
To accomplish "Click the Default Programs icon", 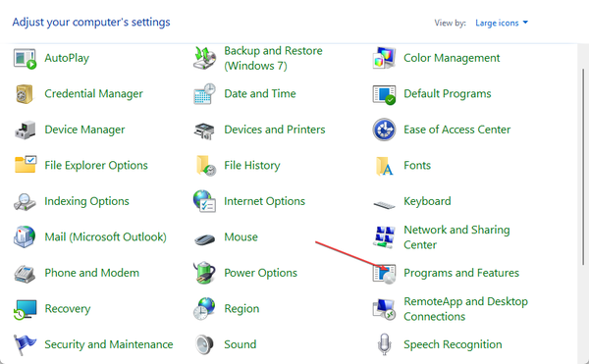I will click(x=384, y=94).
